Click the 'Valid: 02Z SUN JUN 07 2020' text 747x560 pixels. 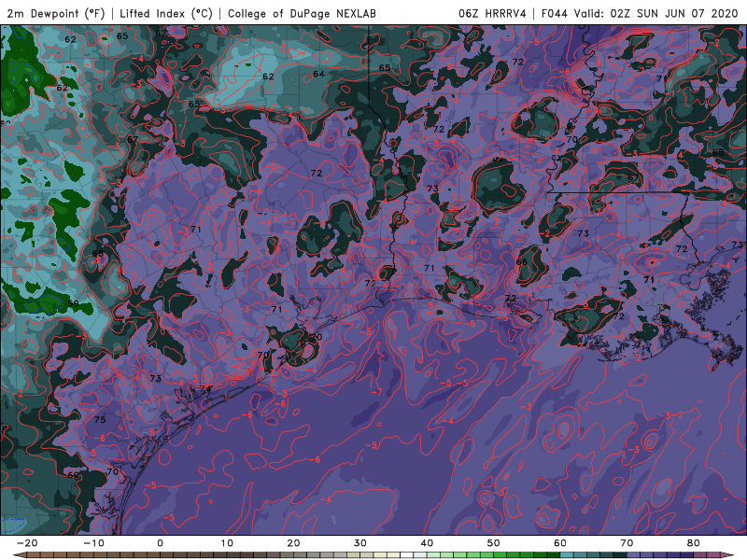655,13
